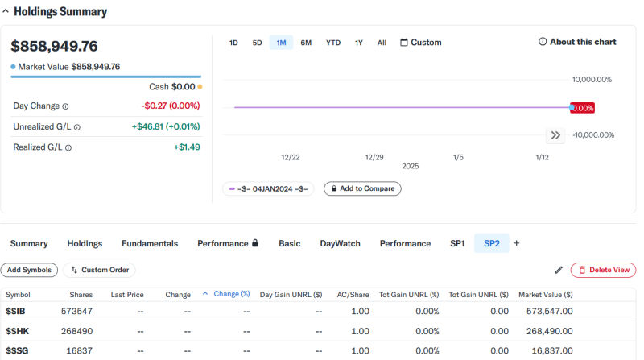Collapse the Holdings Summary section chevron
The width and height of the screenshot is (644, 360).
click(x=6, y=11)
